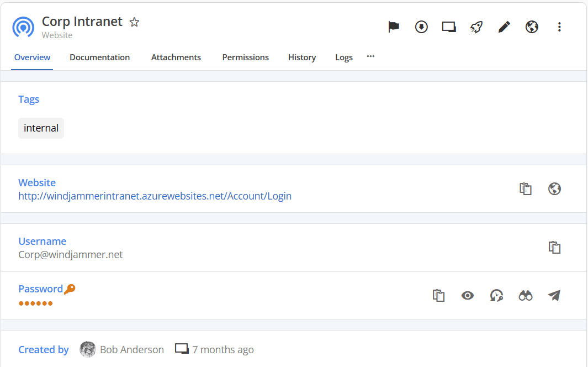This screenshot has width=588, height=367.
Task: Click the flag icon in header
Action: [394, 27]
